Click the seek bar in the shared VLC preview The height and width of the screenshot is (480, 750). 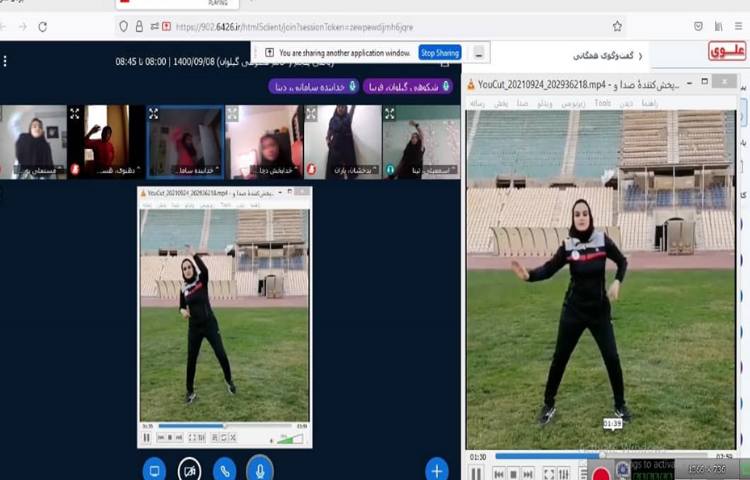pyautogui.click(x=225, y=425)
